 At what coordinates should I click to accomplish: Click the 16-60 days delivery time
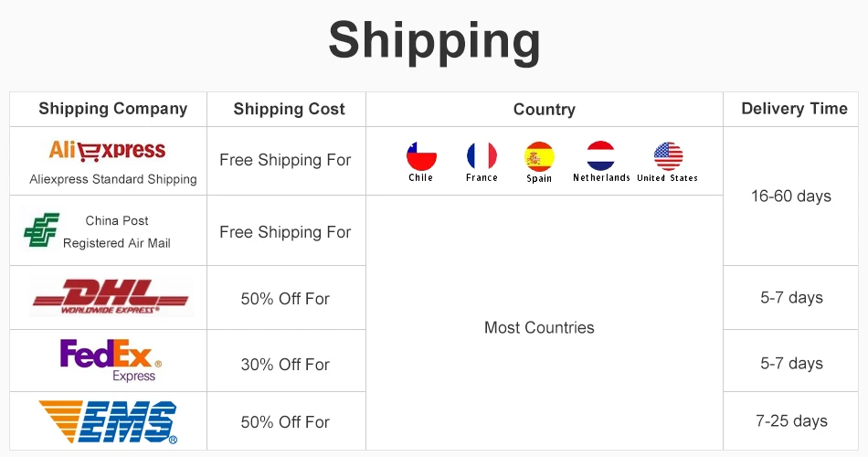791,197
